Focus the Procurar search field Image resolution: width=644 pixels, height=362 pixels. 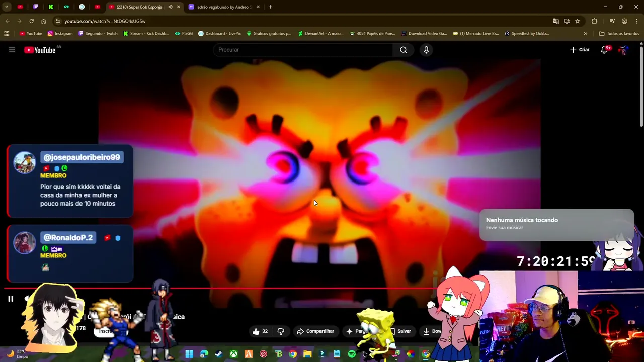coord(303,50)
